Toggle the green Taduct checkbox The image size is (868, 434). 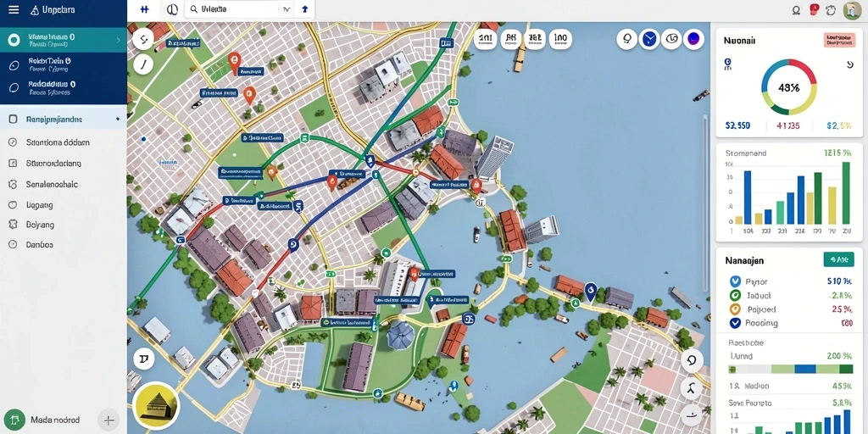click(735, 296)
